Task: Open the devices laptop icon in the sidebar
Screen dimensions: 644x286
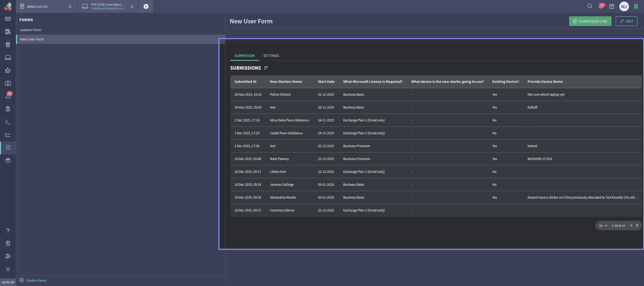Action: click(x=8, y=57)
